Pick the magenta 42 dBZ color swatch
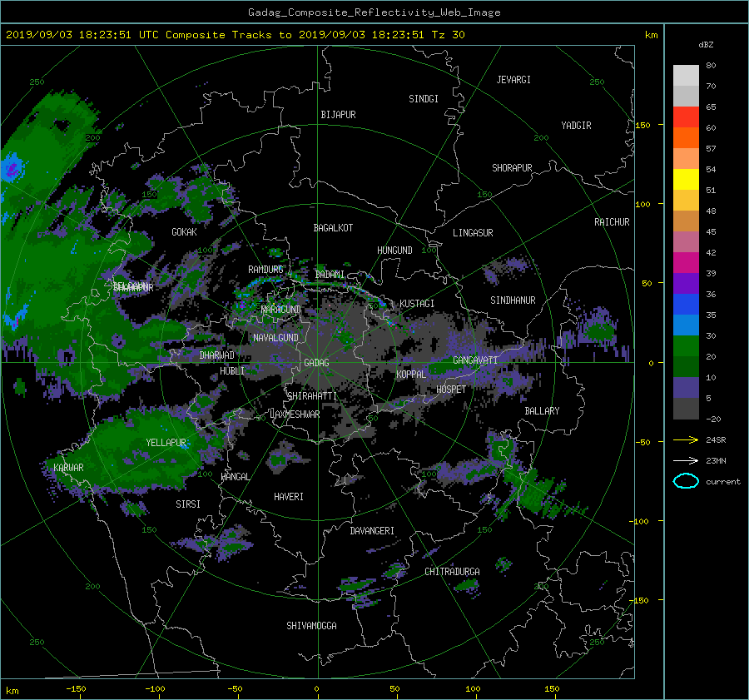The image size is (749, 700). click(686, 263)
